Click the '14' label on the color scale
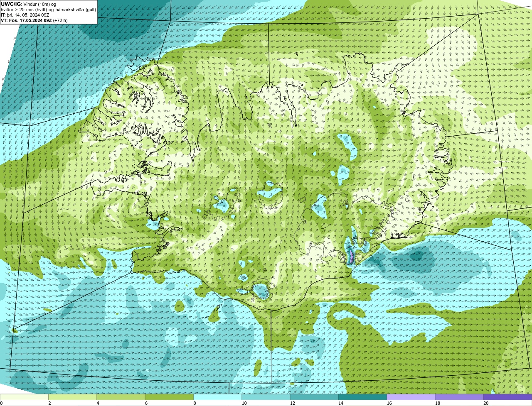532x406 pixels. pyautogui.click(x=341, y=403)
